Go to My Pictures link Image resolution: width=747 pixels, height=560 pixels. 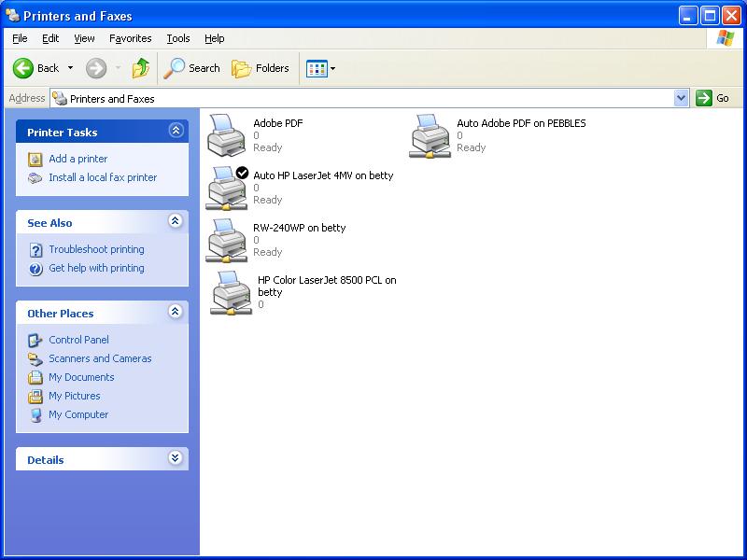point(75,396)
